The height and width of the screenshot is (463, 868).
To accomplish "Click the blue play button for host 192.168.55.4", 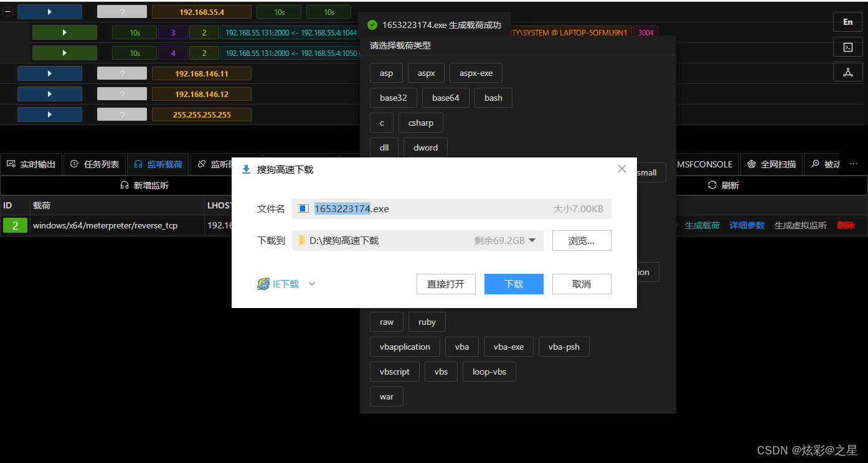I will pyautogui.click(x=50, y=12).
